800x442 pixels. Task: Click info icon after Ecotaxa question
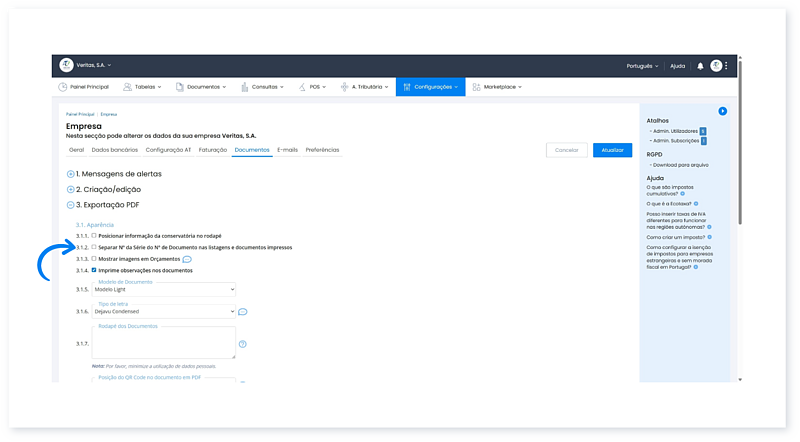696,204
